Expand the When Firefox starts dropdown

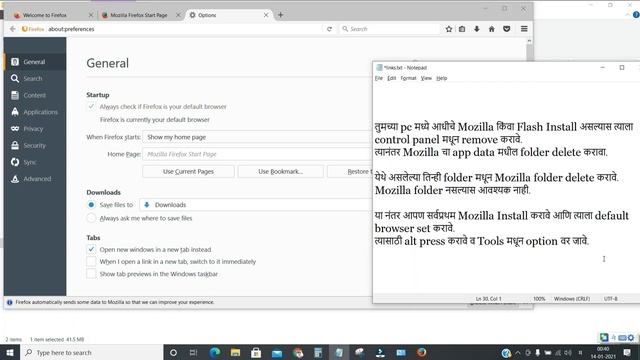click(258, 137)
